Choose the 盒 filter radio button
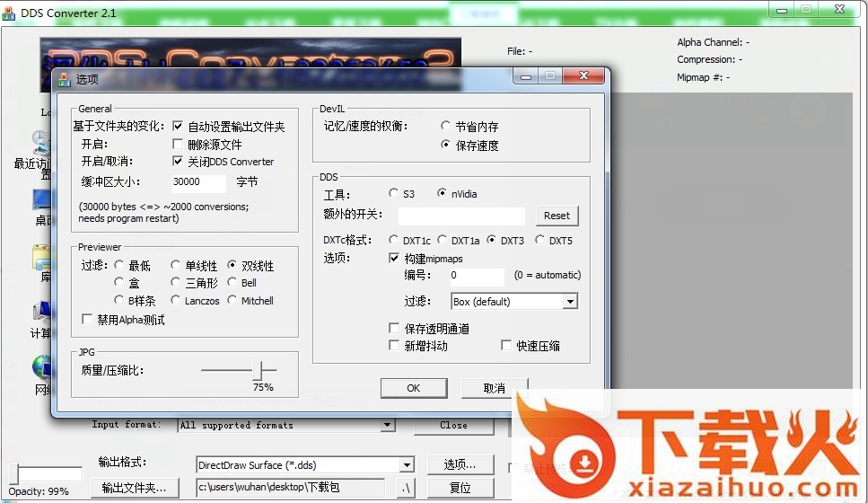This screenshot has width=868, height=503. coord(118,282)
